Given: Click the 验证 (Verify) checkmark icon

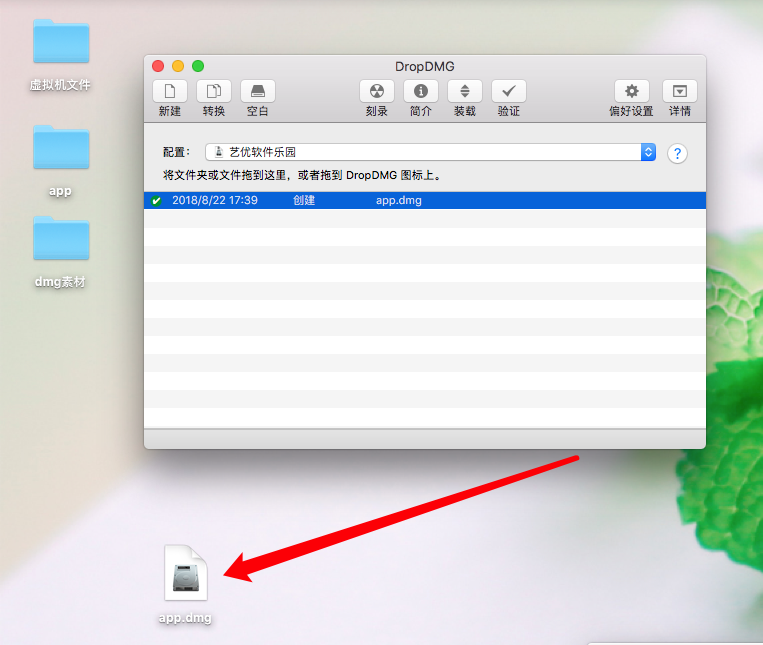Looking at the screenshot, I should coord(509,91).
